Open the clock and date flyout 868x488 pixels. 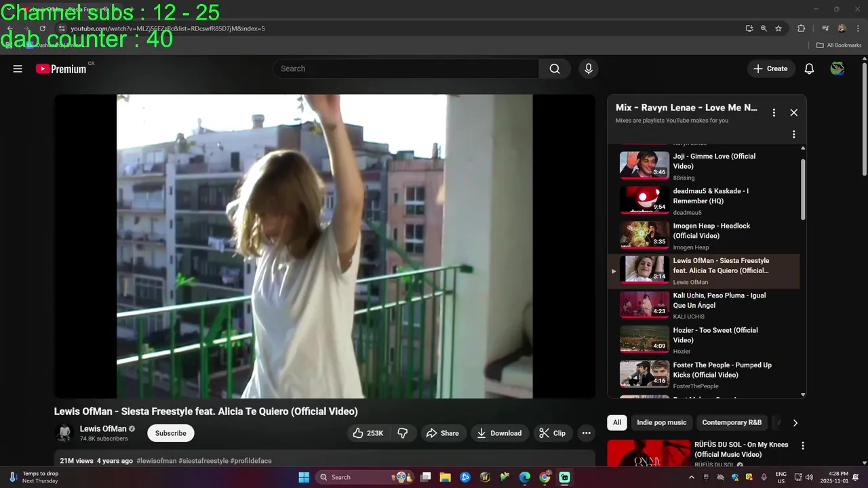833,477
